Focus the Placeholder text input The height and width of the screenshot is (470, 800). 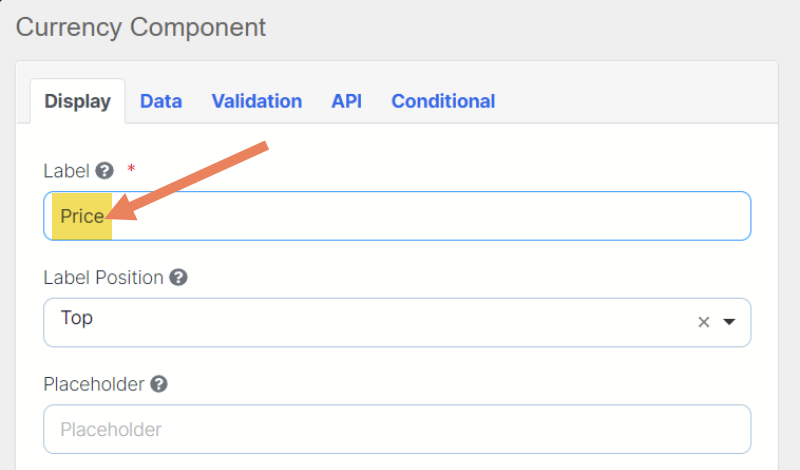coord(397,429)
